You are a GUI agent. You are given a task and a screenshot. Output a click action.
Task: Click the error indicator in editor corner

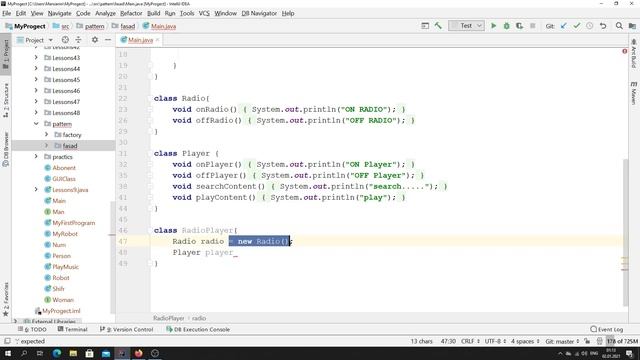(624, 51)
